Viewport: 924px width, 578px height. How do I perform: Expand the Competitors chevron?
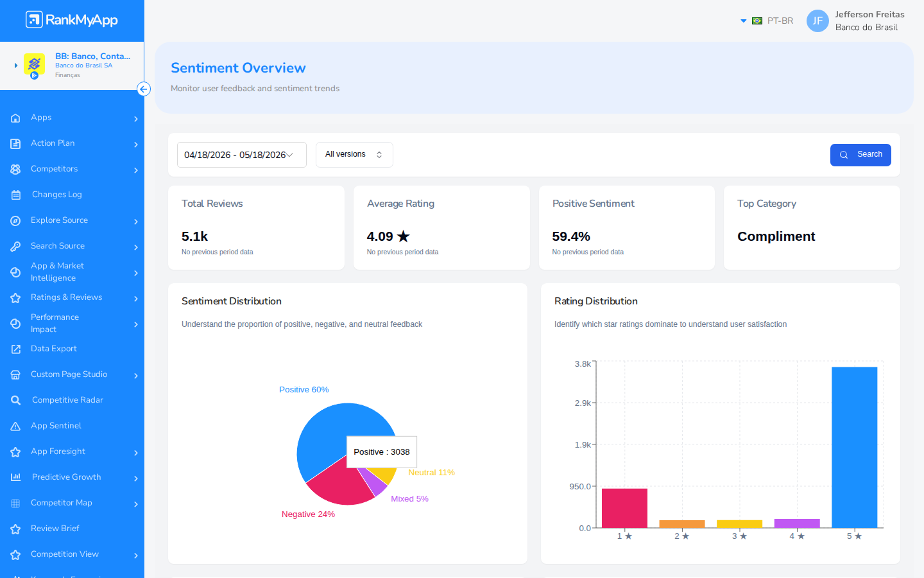point(136,170)
